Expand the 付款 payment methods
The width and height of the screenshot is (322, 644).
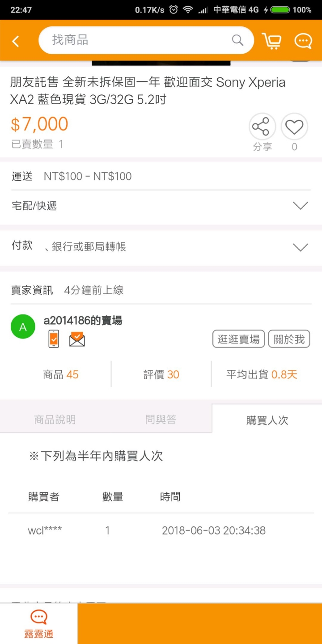161,246
